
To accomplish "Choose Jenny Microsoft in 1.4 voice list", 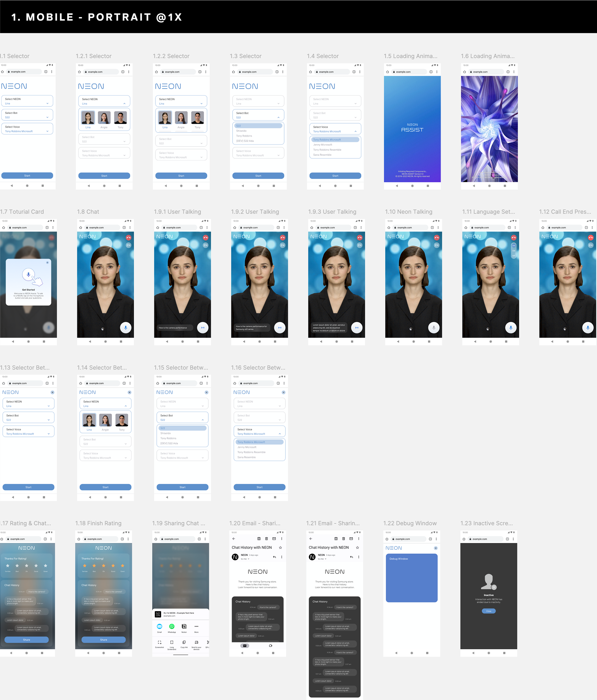I will pos(322,145).
